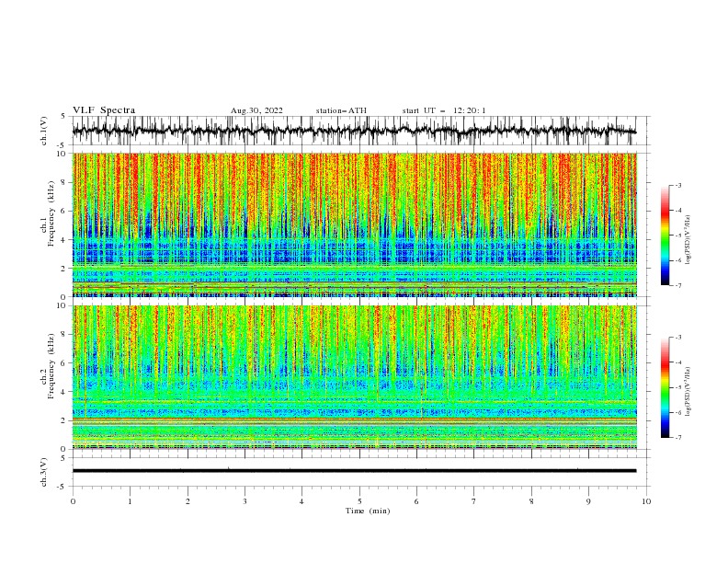Click the "VLF Spectra" plot title
The width and height of the screenshot is (728, 563).
coord(104,110)
